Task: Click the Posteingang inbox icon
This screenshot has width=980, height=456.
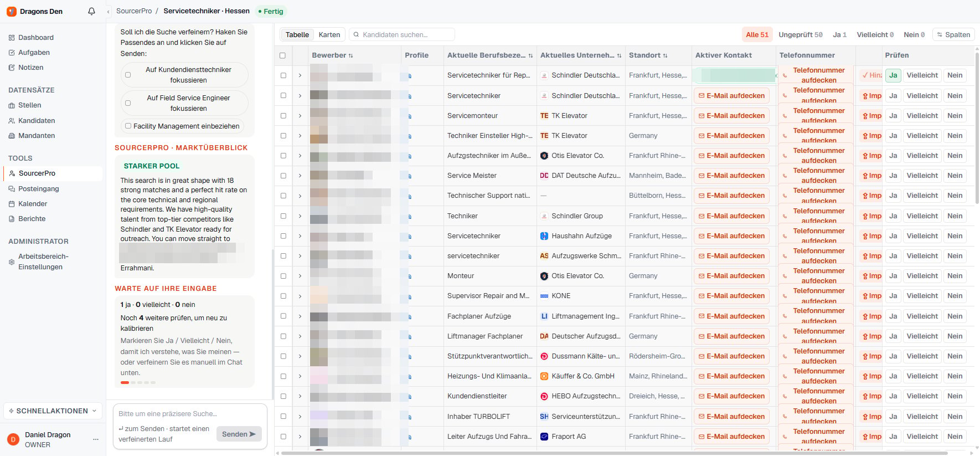Action: point(12,189)
